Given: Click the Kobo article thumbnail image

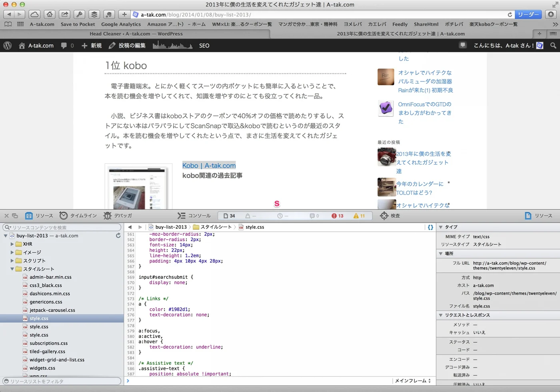Looking at the screenshot, I should tap(138, 186).
